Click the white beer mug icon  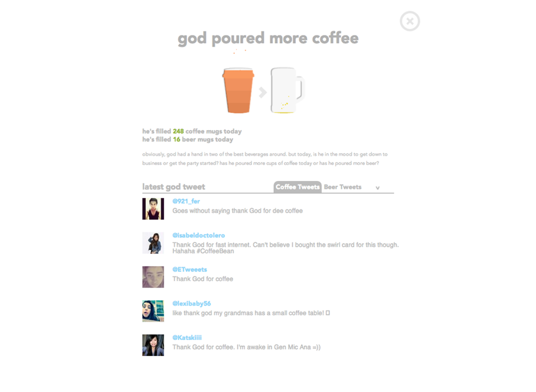click(287, 91)
